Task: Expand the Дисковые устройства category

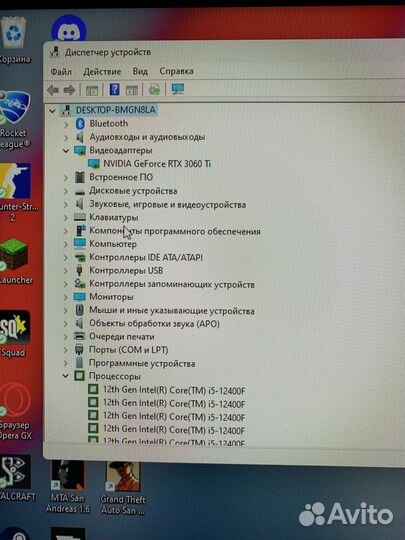Action: click(x=66, y=191)
